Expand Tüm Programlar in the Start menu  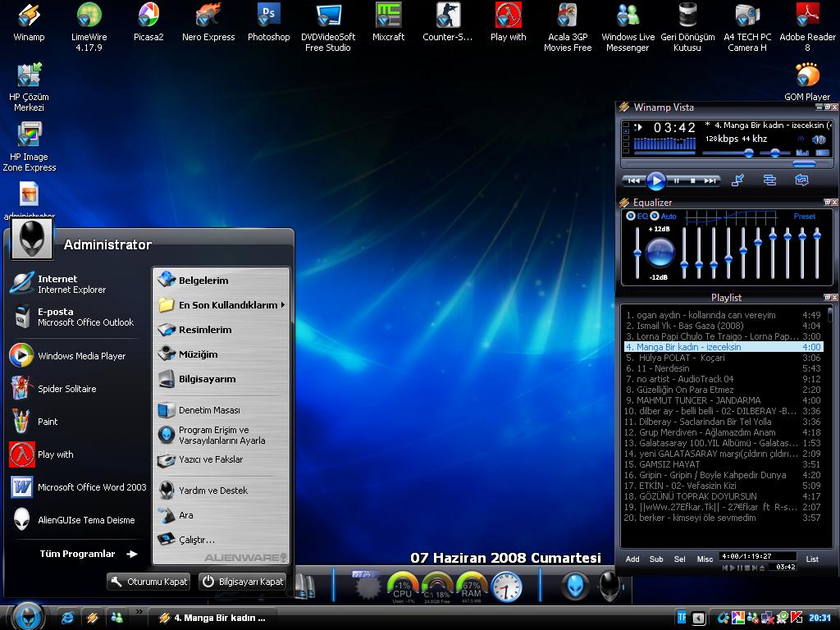(89, 554)
